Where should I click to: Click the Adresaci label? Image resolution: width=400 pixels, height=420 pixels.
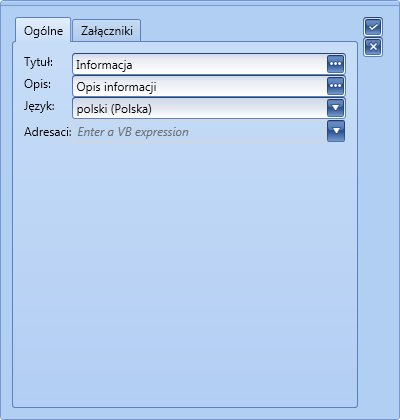pos(48,132)
